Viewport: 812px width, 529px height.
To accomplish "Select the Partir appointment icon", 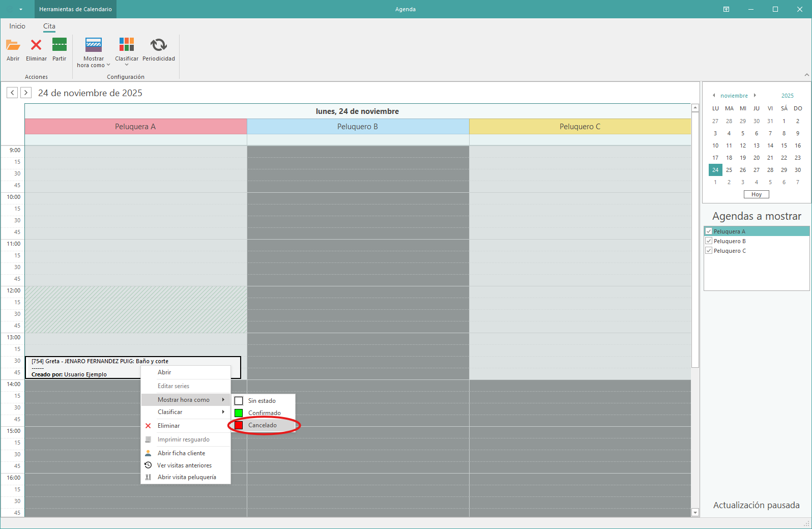I will pos(59,45).
